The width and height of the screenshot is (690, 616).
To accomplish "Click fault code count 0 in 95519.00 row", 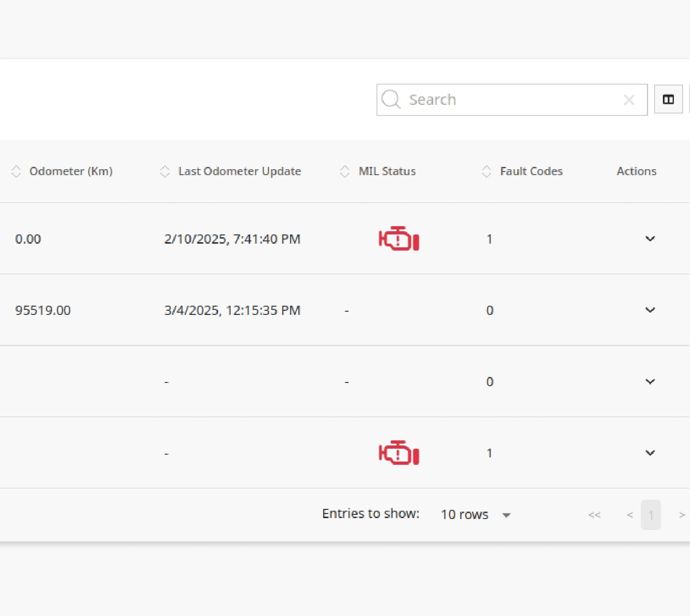I will point(490,310).
